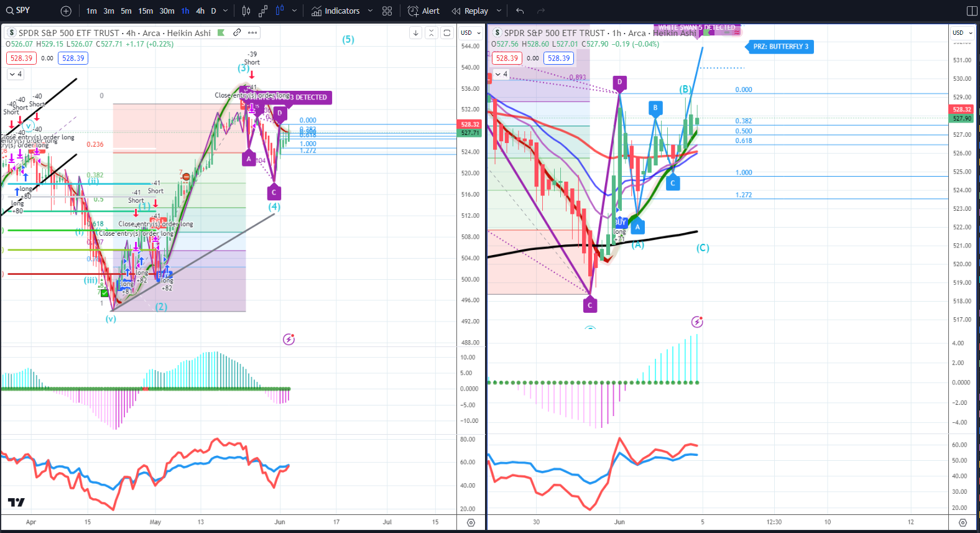The height and width of the screenshot is (533, 980).
Task: Switch to the 1m timeframe
Action: tap(91, 11)
